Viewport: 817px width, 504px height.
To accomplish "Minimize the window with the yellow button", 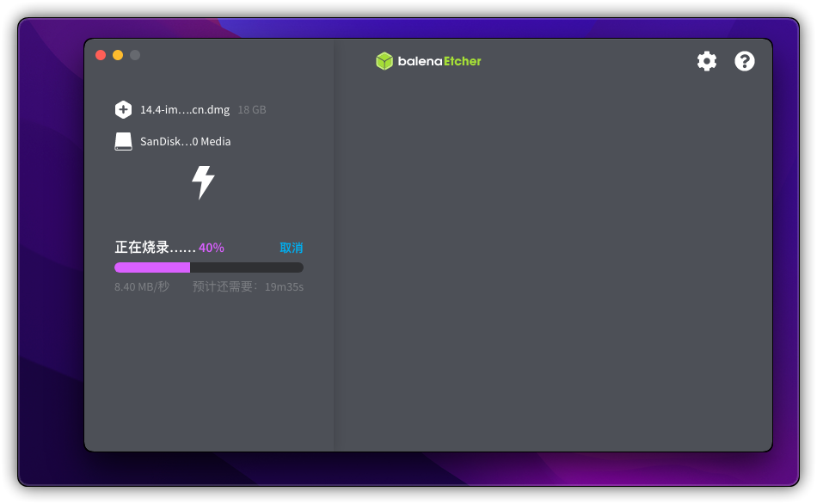I will pyautogui.click(x=118, y=55).
